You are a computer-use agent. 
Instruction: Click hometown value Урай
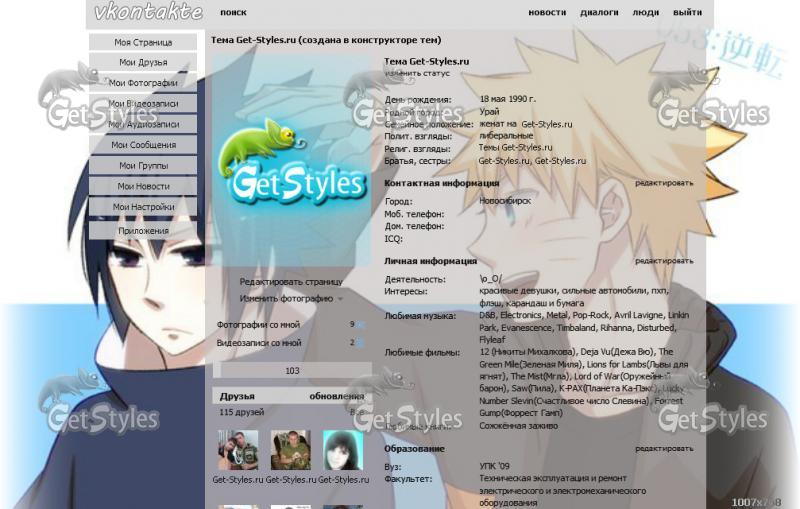click(x=489, y=112)
